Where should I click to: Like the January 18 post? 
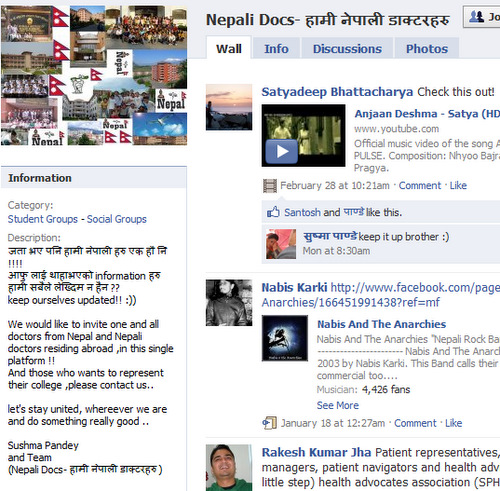tap(453, 423)
